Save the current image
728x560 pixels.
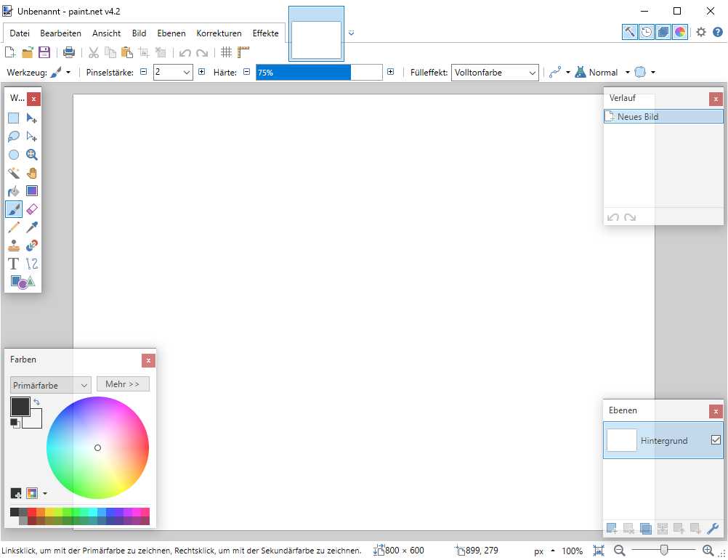pos(44,52)
